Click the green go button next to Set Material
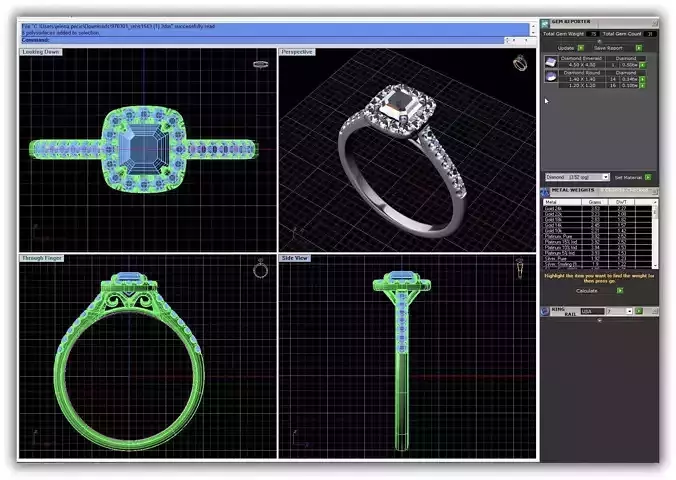The image size is (676, 480). tap(648, 177)
